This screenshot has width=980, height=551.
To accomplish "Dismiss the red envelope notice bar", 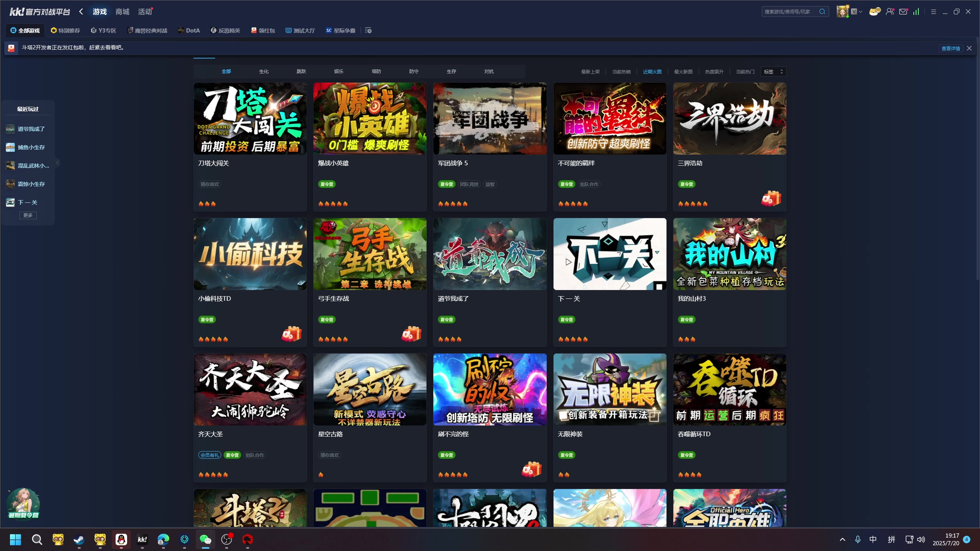I will pos(969,48).
